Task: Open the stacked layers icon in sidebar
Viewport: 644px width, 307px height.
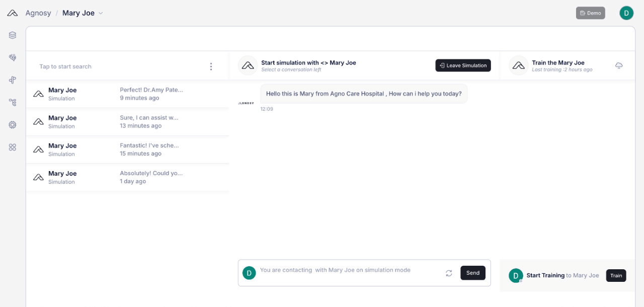Action: [13, 35]
